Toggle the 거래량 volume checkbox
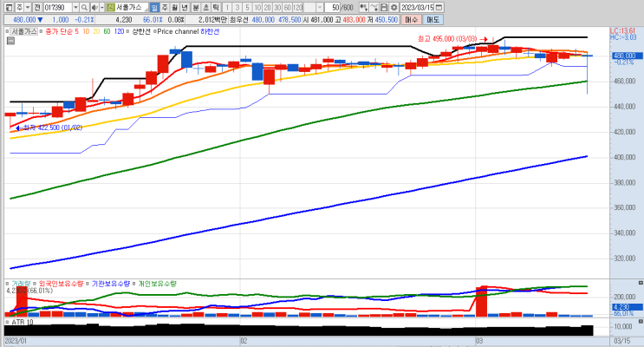 pos(7,284)
